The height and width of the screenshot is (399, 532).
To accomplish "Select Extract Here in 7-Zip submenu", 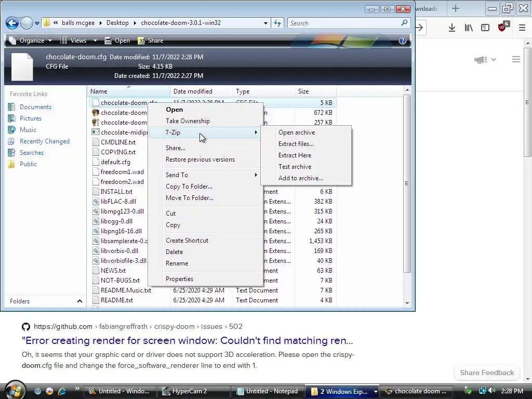I will pyautogui.click(x=306, y=155).
